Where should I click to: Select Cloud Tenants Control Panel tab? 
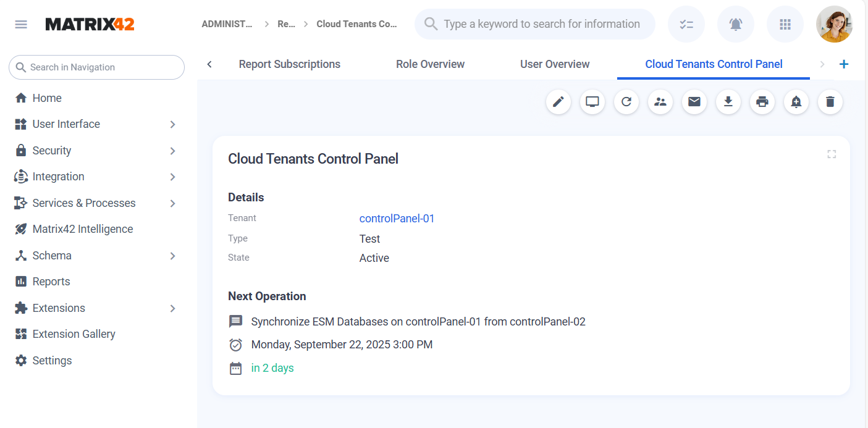714,64
